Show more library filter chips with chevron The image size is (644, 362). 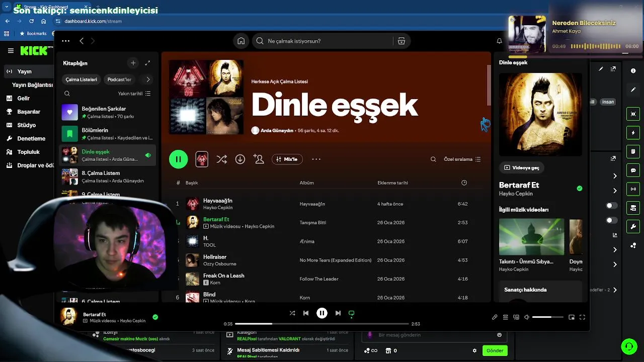(147, 79)
